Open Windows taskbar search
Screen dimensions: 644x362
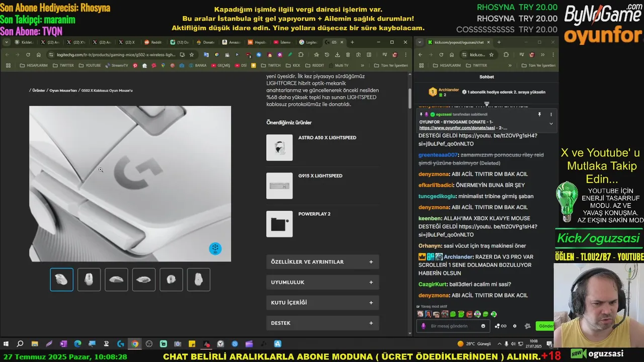20,344
